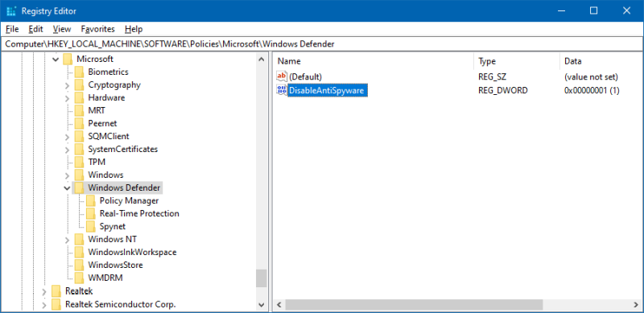Click tree pane scroll down arrow
This screenshot has width=644, height=313.
[x=261, y=304]
